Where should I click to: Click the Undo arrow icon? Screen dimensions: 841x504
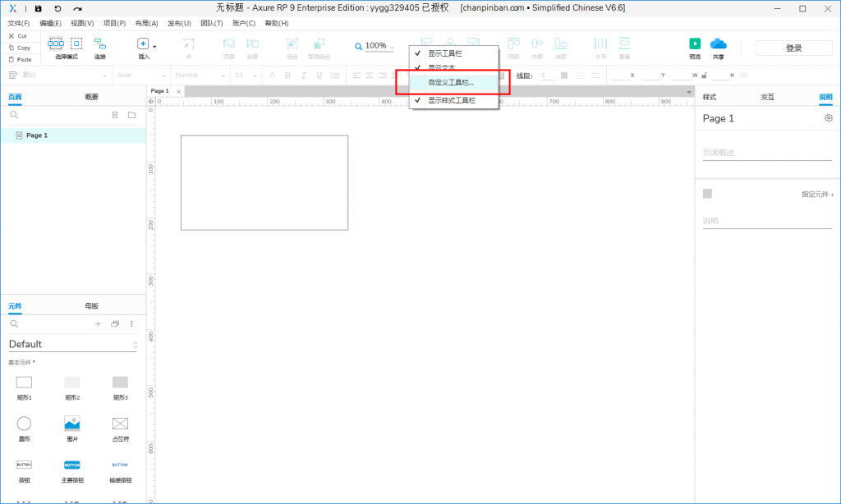coord(57,8)
